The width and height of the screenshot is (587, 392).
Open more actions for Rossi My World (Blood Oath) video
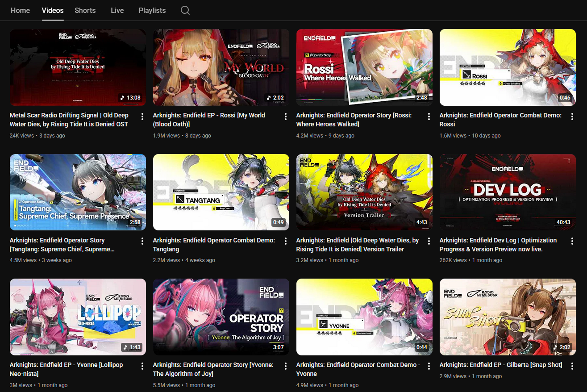click(286, 117)
